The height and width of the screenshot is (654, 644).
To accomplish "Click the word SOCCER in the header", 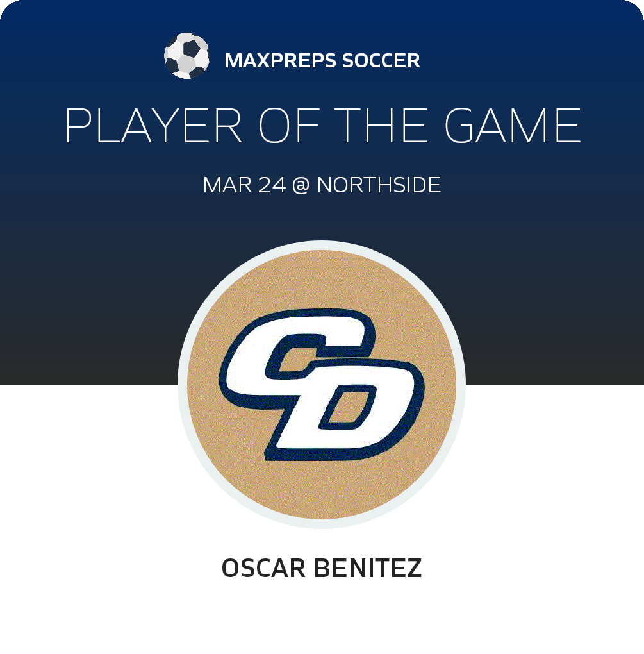I will coord(381,60).
